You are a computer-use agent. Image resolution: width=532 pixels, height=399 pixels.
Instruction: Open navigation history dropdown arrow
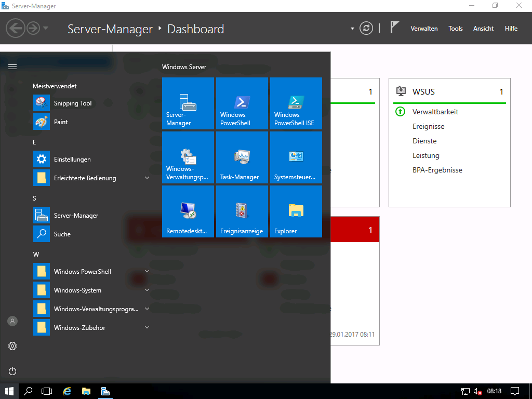[x=46, y=28]
